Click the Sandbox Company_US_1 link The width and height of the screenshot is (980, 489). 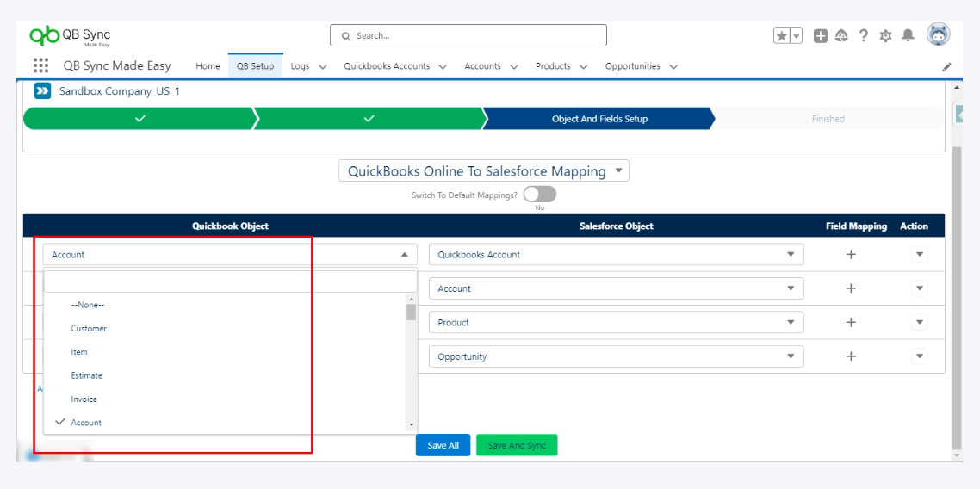(120, 91)
